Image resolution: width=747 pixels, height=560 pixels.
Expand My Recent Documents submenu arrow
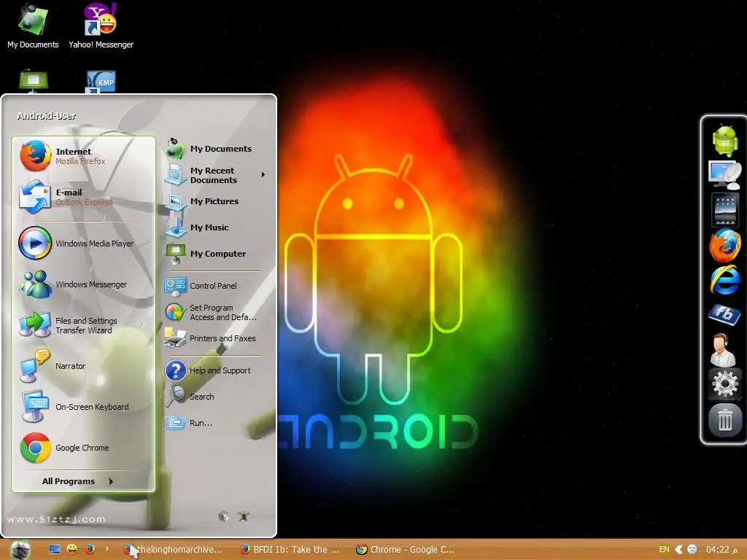point(263,175)
